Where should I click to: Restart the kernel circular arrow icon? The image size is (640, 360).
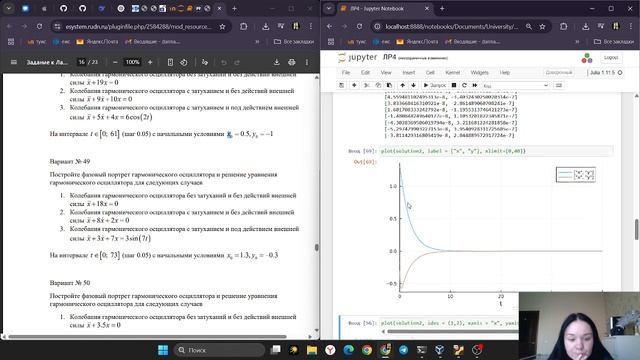pos(464,85)
